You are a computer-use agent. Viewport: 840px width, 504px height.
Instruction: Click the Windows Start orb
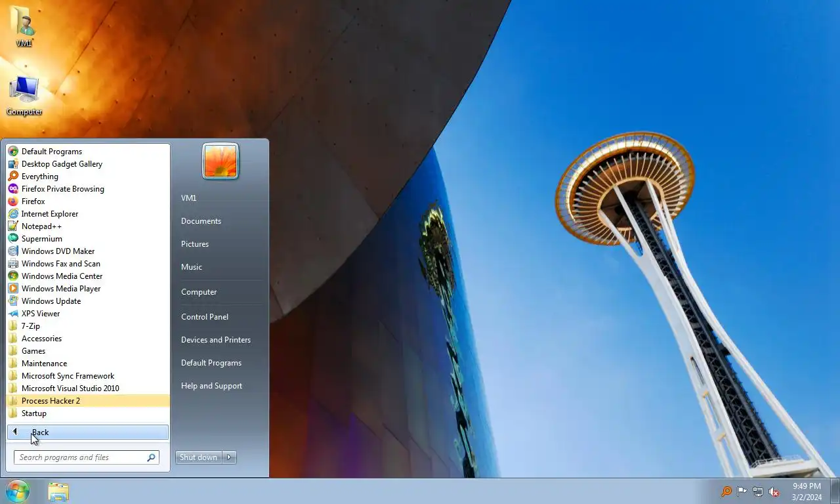(x=18, y=491)
